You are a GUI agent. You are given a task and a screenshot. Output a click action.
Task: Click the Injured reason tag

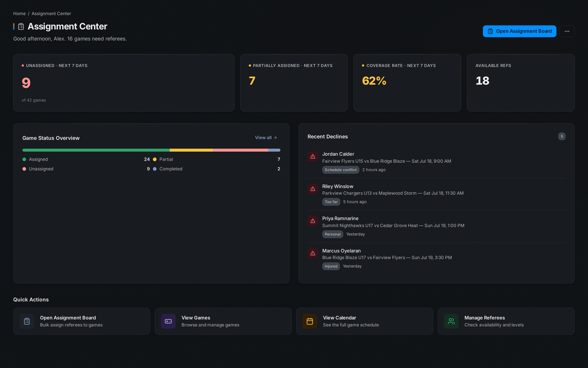pyautogui.click(x=331, y=266)
